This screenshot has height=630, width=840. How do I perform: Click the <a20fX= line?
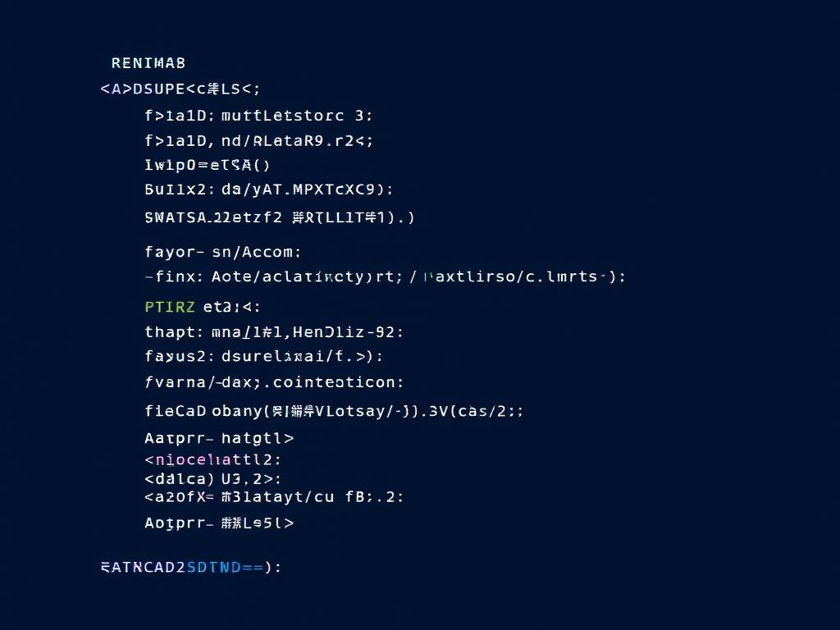274,497
